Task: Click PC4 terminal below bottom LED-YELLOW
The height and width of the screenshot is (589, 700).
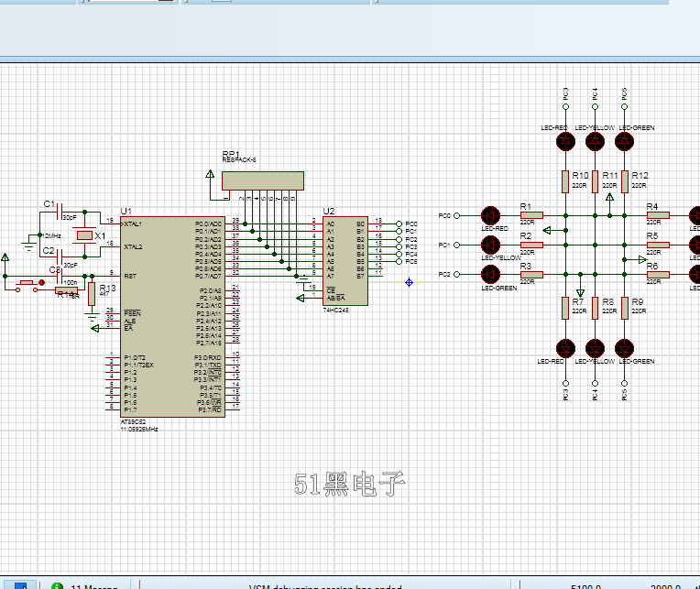Action: [595, 383]
